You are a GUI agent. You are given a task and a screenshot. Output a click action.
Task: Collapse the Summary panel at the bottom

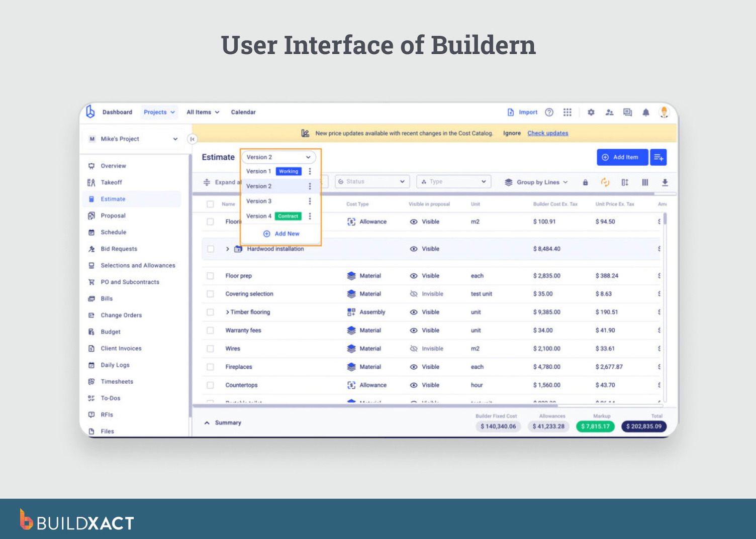tap(208, 422)
